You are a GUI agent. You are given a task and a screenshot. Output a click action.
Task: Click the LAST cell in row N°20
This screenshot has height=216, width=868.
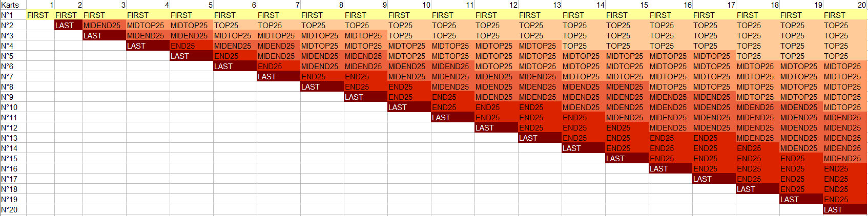pos(844,210)
